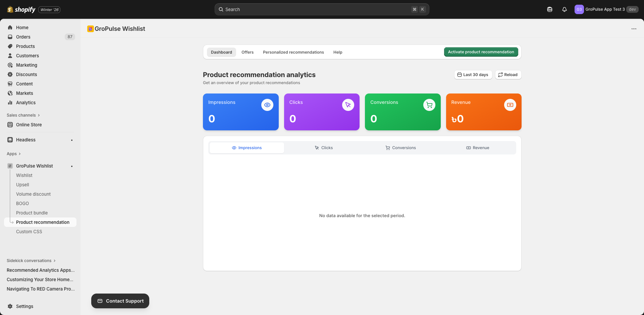Click the cursor icon on the Clicks card
The height and width of the screenshot is (315, 644).
(348, 105)
